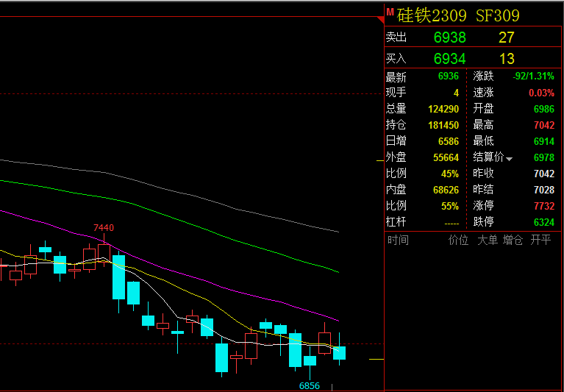The height and width of the screenshot is (392, 564).
Task: Select the 内盘 value 68626
Action: (446, 190)
